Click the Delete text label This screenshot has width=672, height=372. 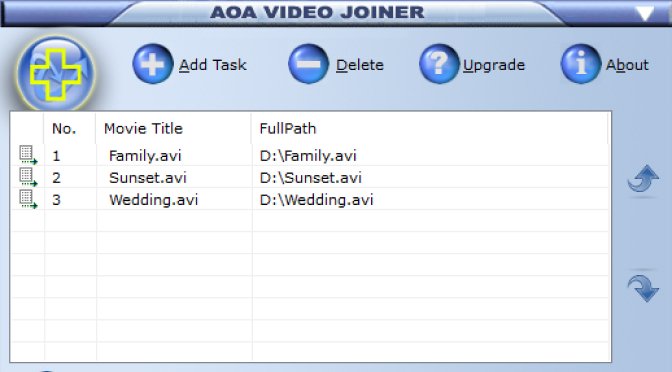[x=360, y=65]
